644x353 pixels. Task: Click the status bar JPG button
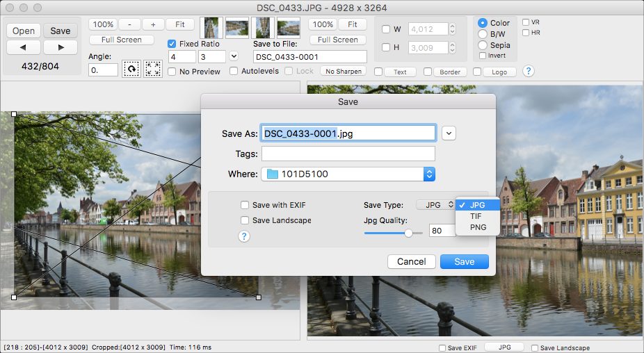(x=504, y=347)
